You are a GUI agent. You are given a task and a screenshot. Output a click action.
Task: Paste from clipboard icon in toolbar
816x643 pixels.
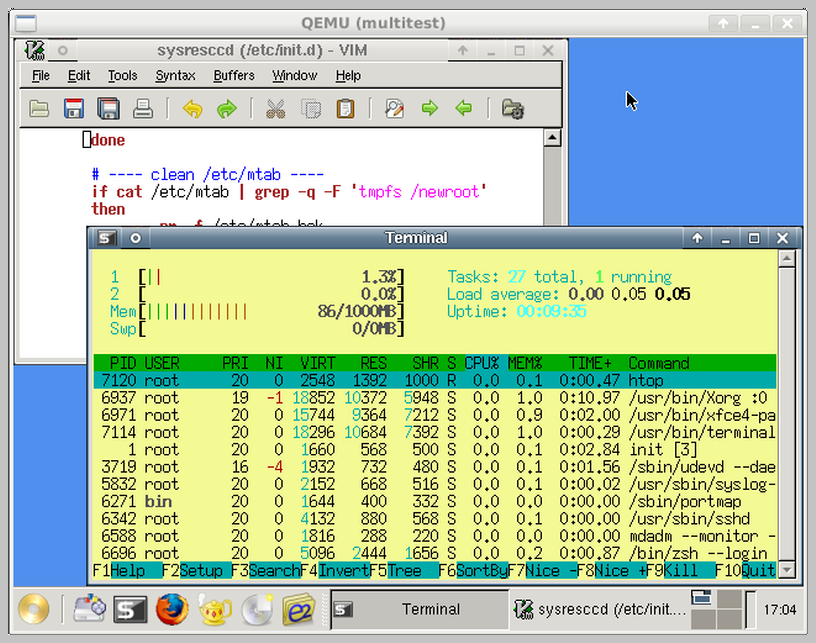[345, 109]
